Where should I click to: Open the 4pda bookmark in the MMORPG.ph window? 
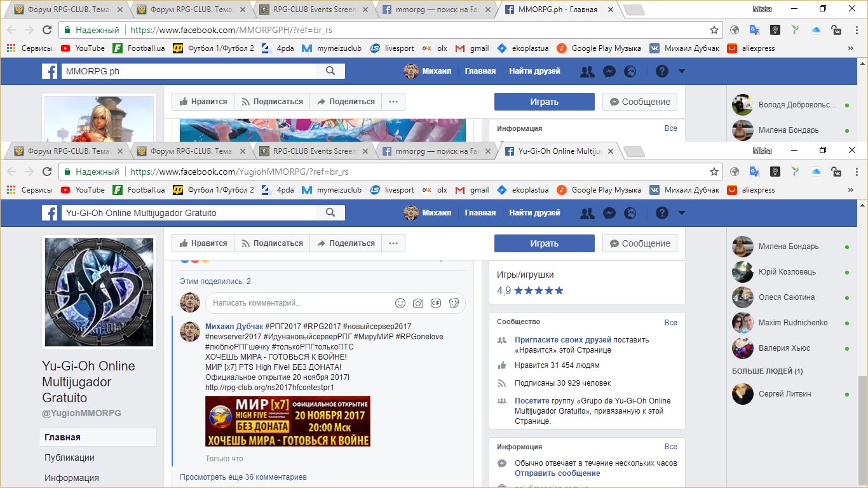[x=278, y=48]
